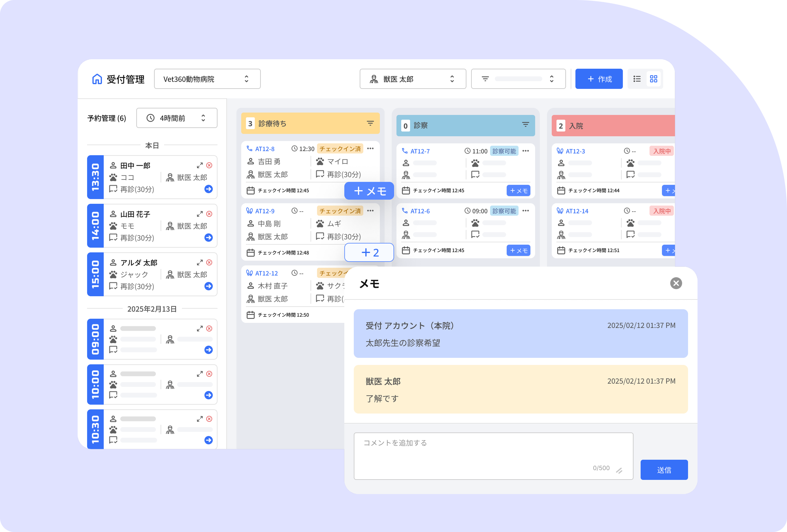Expand the アルダ 太郎 appointment card
The width and height of the screenshot is (787, 532).
[x=200, y=263]
